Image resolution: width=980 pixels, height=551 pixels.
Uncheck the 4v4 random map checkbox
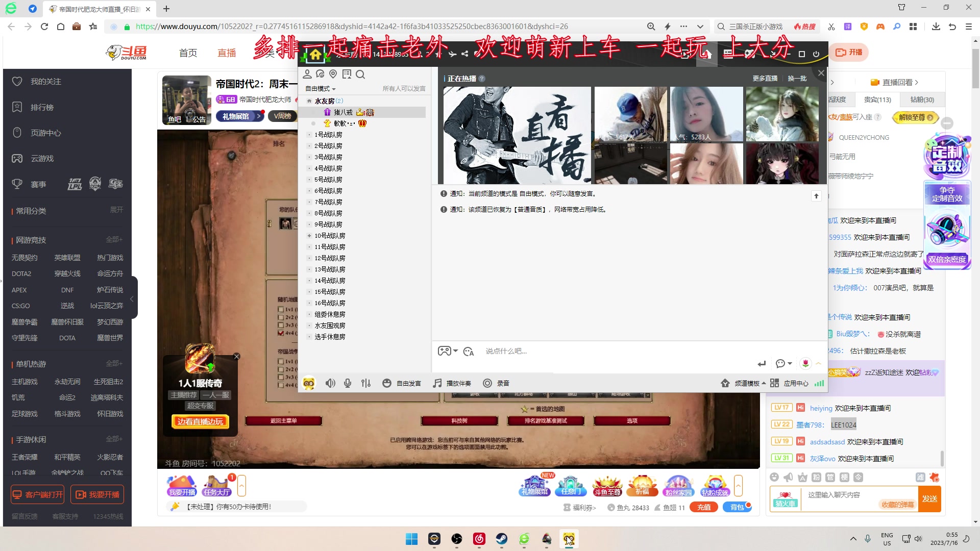click(281, 333)
